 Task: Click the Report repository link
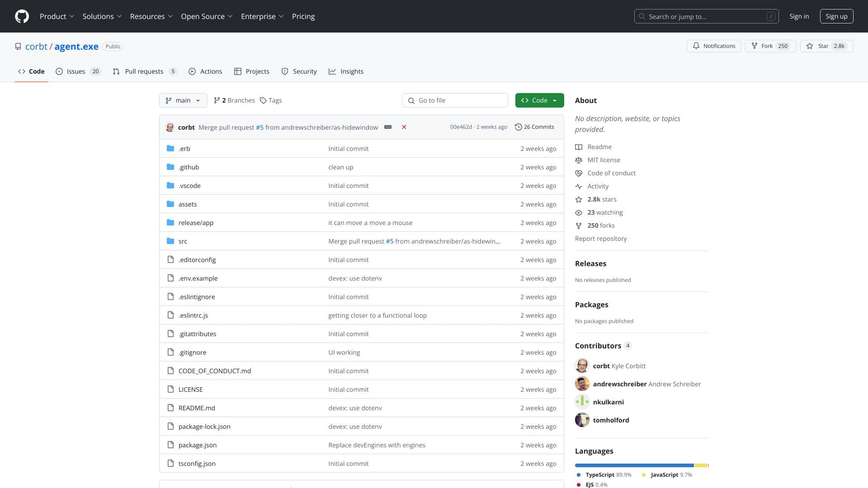click(601, 238)
